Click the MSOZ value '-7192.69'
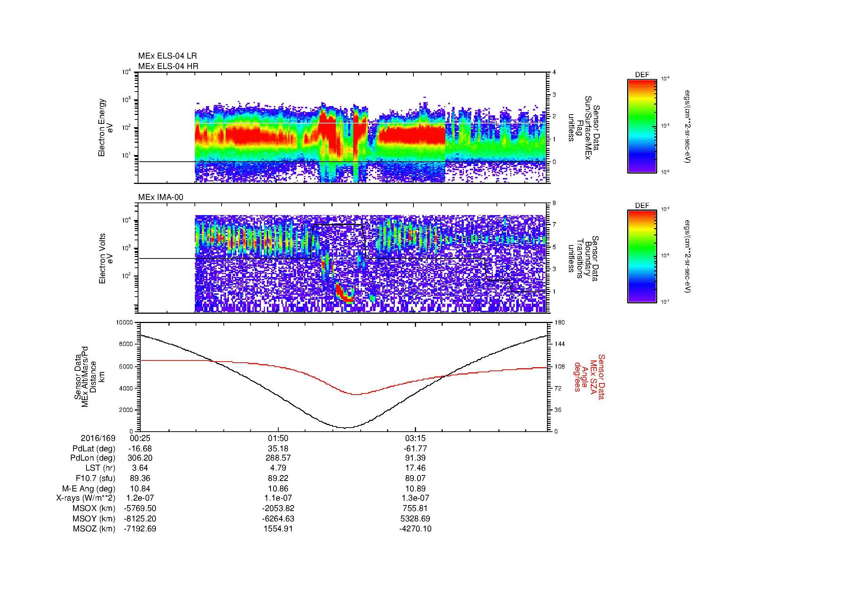Viewport: 868px width, 613px height. (x=140, y=529)
